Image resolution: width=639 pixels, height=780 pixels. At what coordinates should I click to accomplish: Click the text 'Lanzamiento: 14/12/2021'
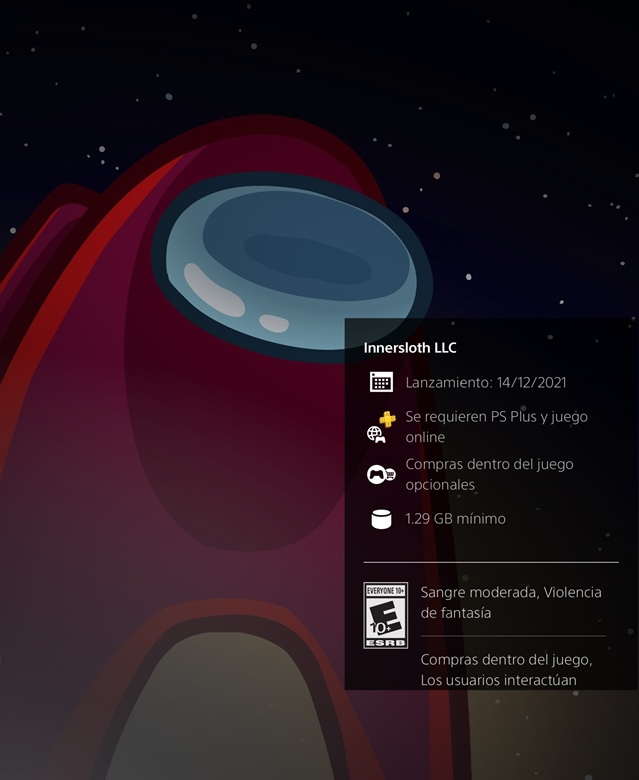[486, 383]
